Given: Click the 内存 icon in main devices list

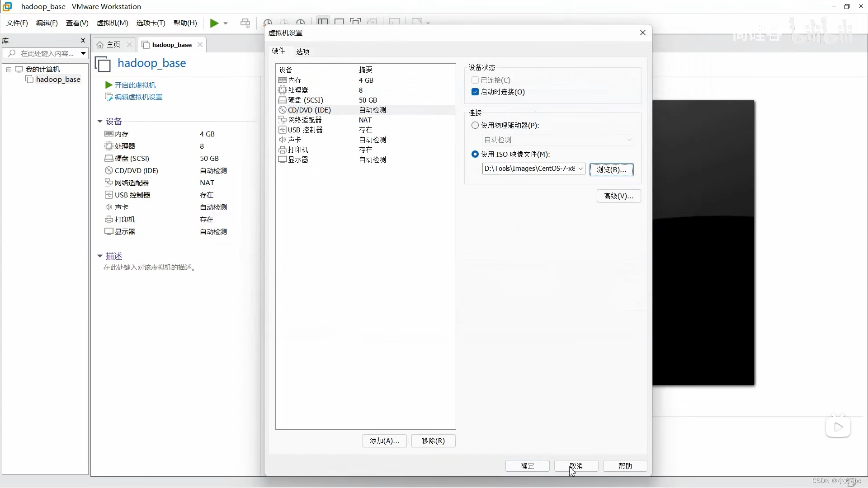Looking at the screenshot, I should pyautogui.click(x=108, y=134).
